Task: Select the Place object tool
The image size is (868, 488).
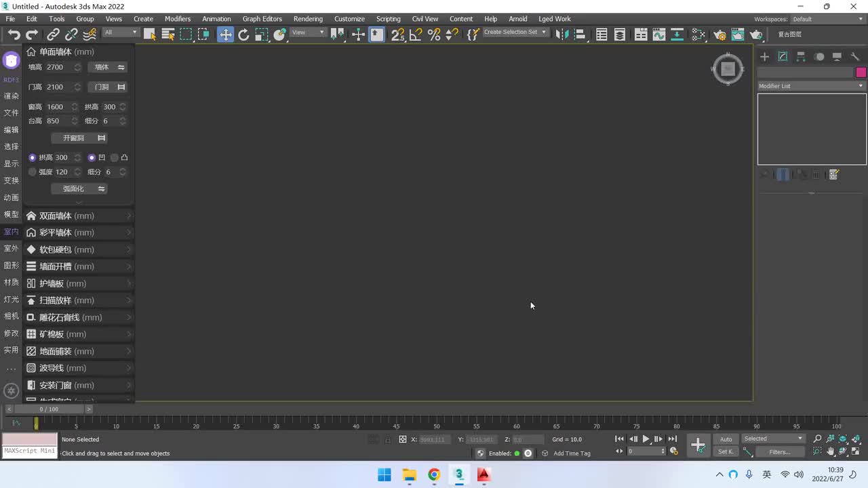Action: pos(279,35)
